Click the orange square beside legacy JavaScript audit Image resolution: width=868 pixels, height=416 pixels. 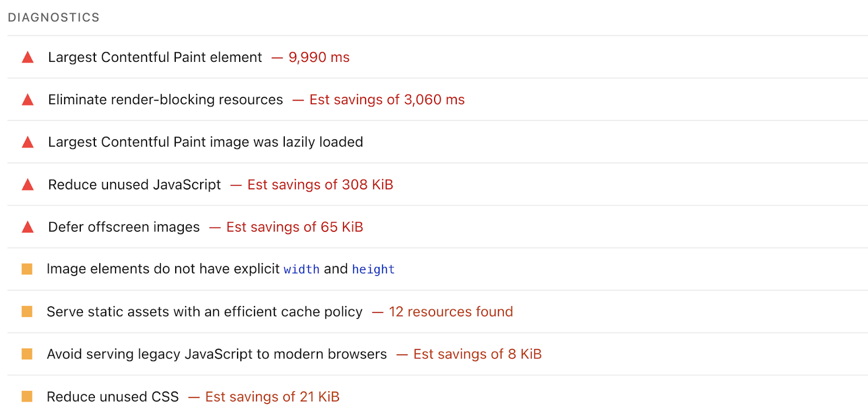(x=27, y=354)
